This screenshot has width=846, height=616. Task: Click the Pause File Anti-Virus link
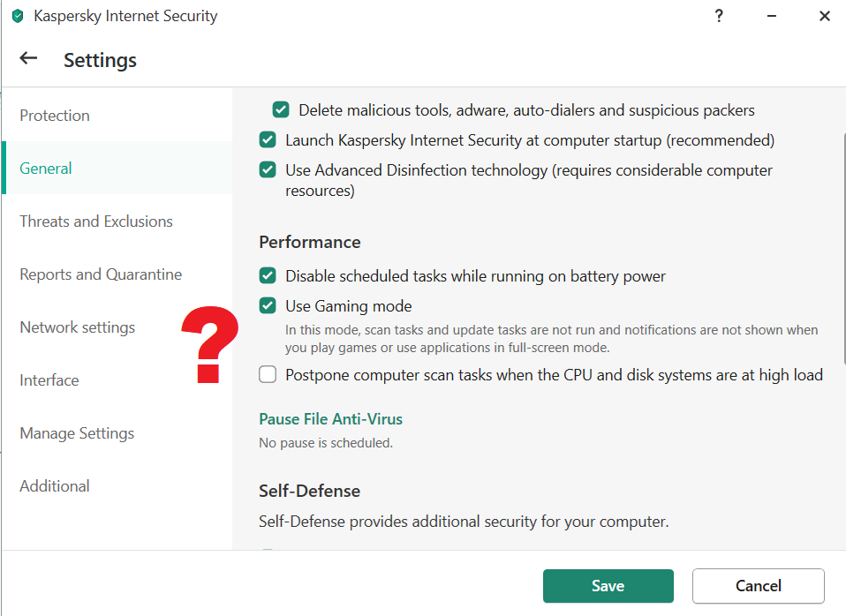pyautogui.click(x=330, y=419)
